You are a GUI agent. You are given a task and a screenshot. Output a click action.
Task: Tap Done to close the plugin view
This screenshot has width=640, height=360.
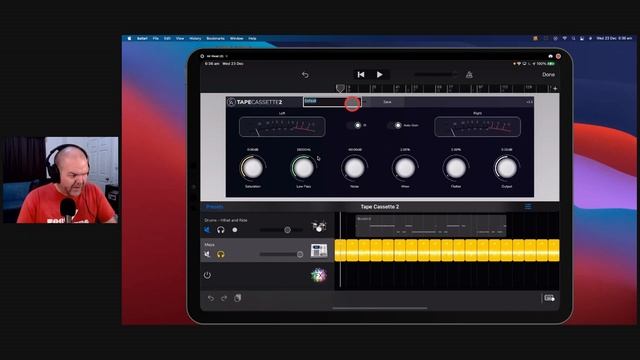[548, 75]
